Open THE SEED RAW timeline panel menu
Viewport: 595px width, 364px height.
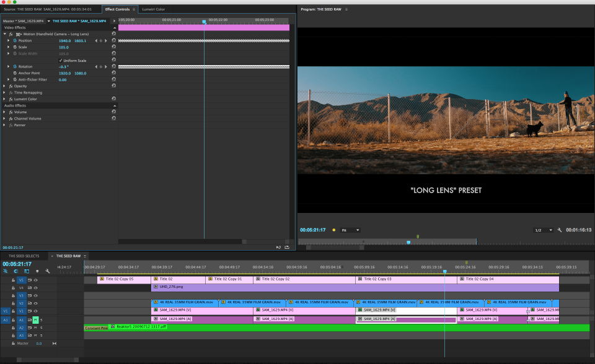[85, 256]
